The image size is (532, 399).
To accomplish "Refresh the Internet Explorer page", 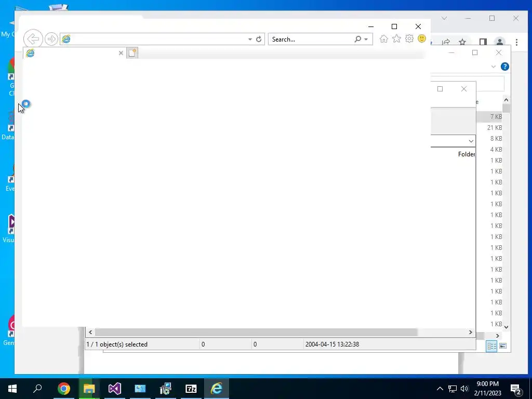I will coord(259,39).
